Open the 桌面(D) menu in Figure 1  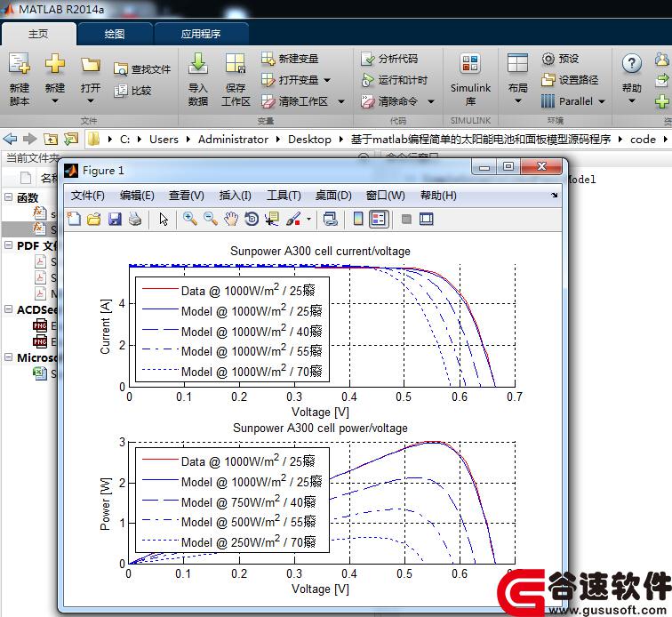coord(333,196)
